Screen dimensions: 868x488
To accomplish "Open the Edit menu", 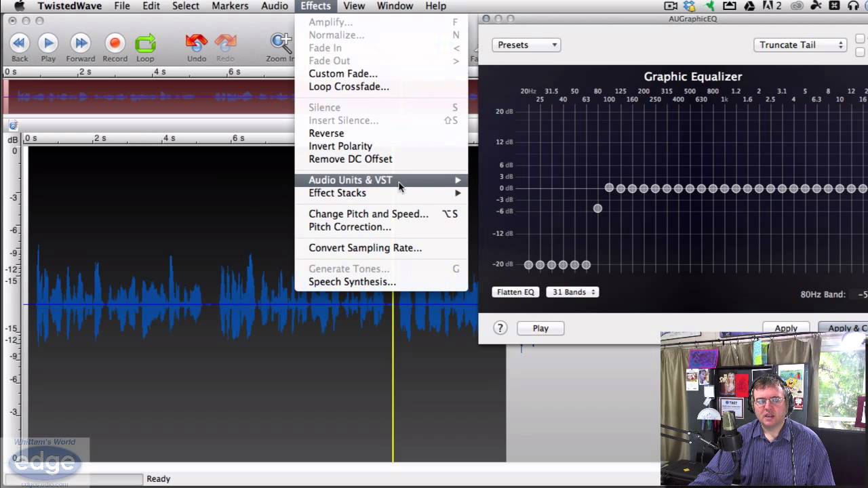I will (x=151, y=6).
